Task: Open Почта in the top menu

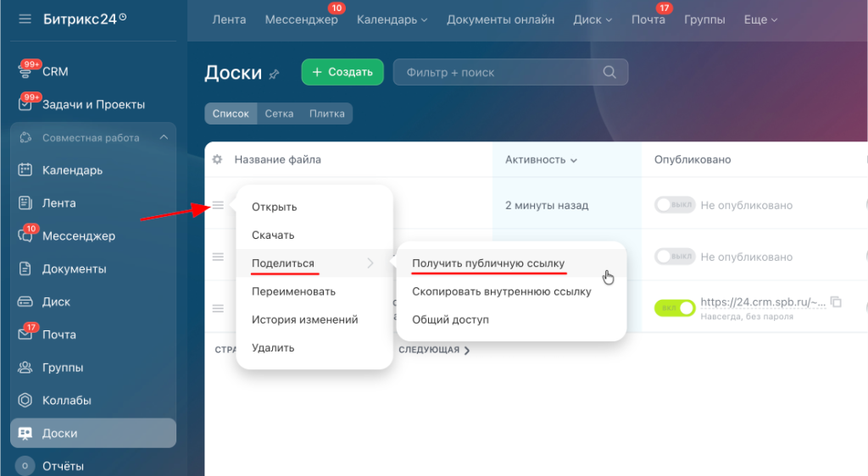Action: [648, 19]
